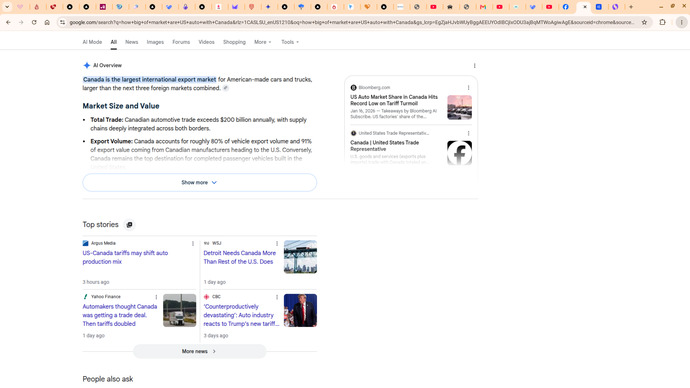The width and height of the screenshot is (690, 388).
Task: Open the Chrome extensions puzzle icon
Action: (662, 22)
